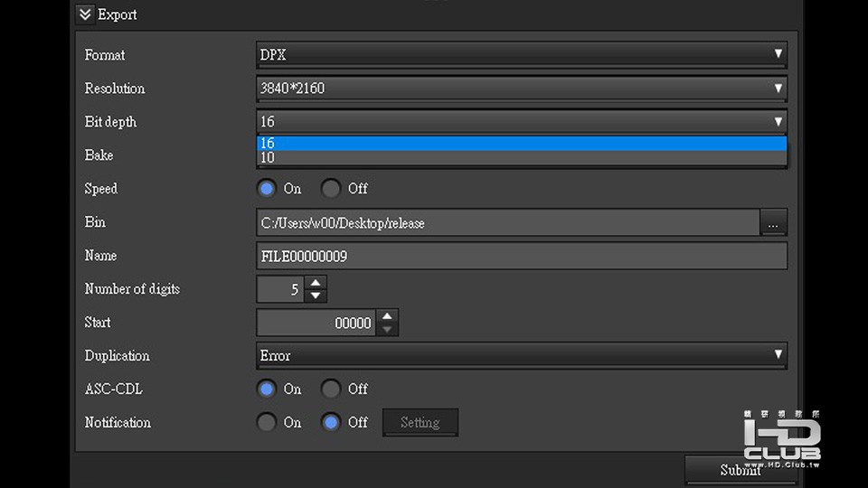Click the Notification Setting button

420,422
